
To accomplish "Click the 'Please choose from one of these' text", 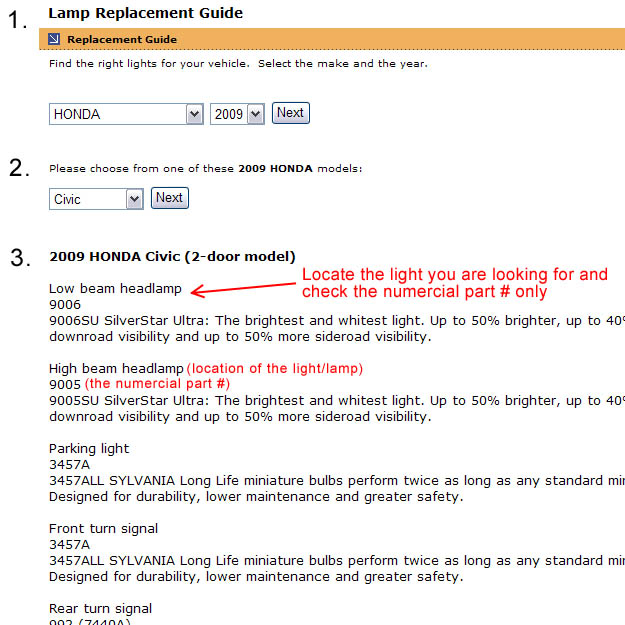I will click(x=206, y=169).
